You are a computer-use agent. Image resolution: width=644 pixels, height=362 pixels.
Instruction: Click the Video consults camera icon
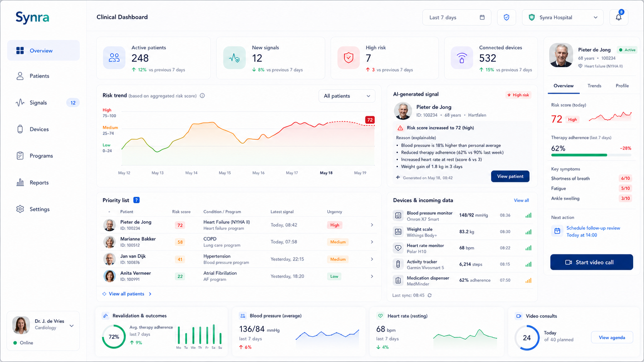519,316
